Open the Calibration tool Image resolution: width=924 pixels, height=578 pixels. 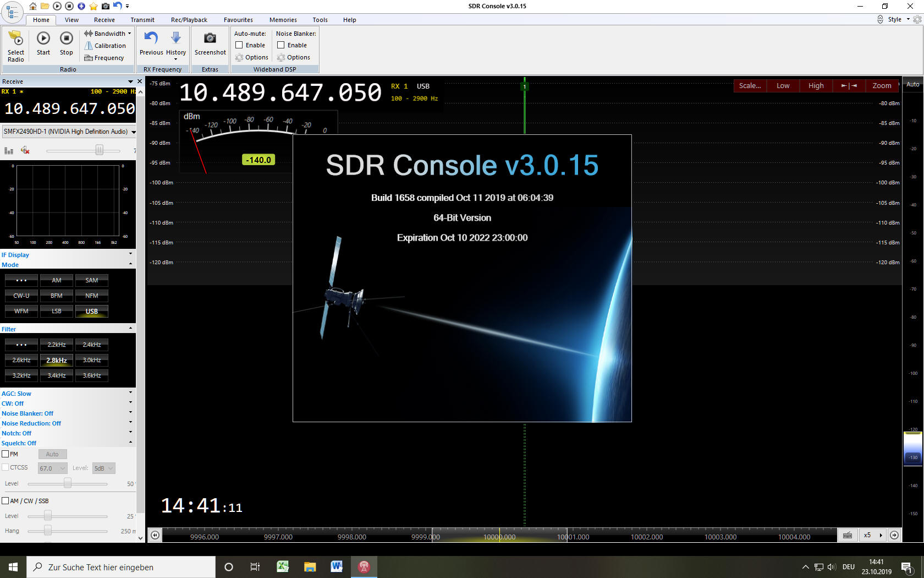[105, 46]
